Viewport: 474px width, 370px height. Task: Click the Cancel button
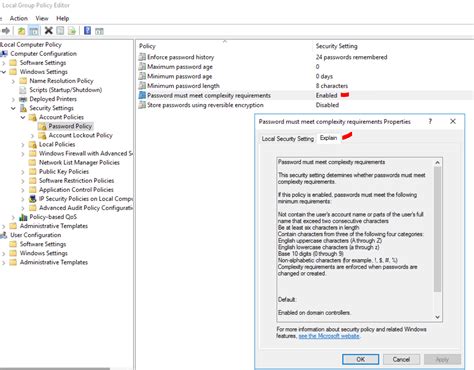pos(401,359)
